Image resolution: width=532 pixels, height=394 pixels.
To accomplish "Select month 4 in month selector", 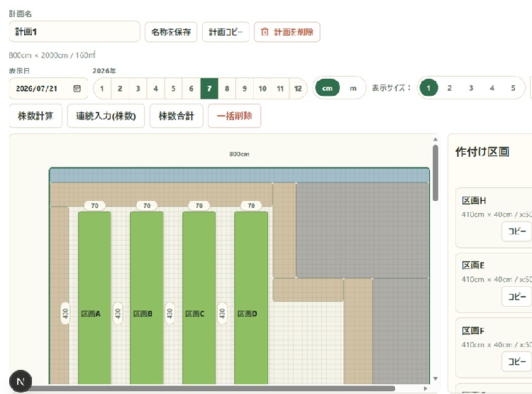I will point(156,89).
